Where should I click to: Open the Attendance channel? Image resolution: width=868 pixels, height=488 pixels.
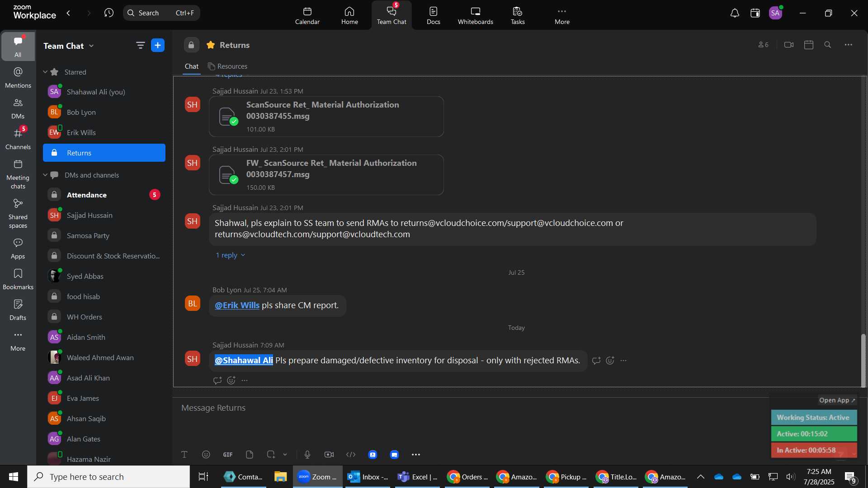click(104, 195)
